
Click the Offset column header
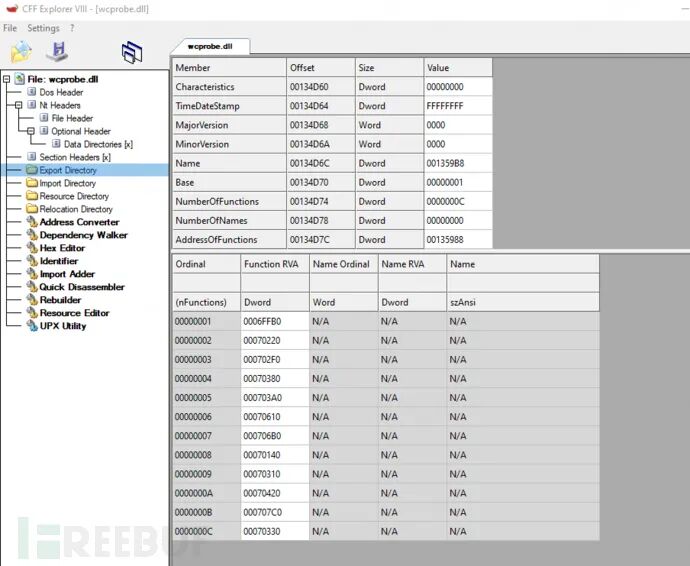[320, 68]
